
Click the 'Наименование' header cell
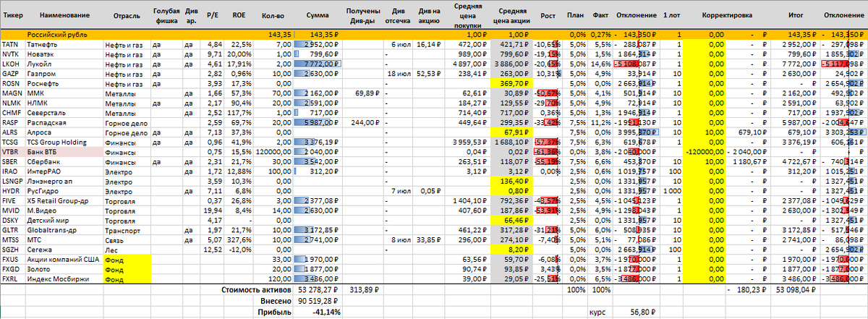click(65, 15)
